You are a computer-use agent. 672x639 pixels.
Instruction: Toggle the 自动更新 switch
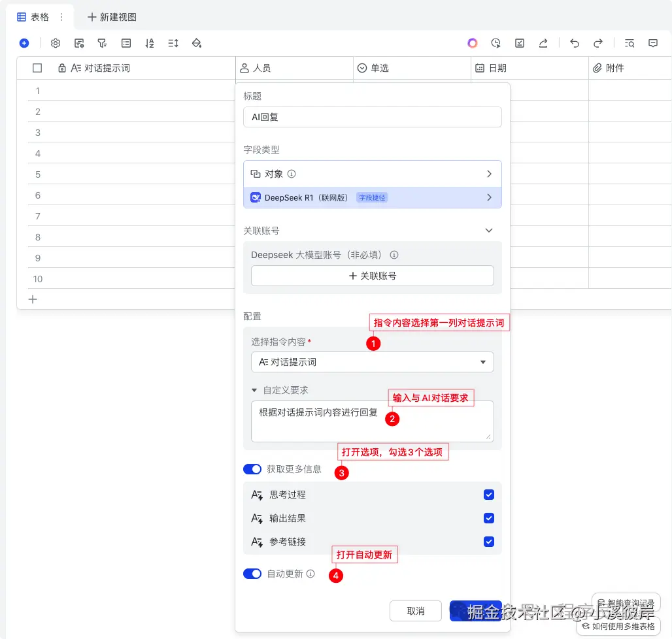click(x=252, y=574)
